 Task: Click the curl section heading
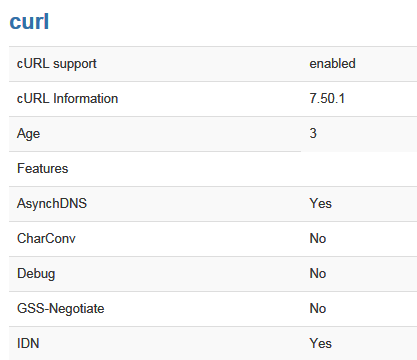point(29,22)
